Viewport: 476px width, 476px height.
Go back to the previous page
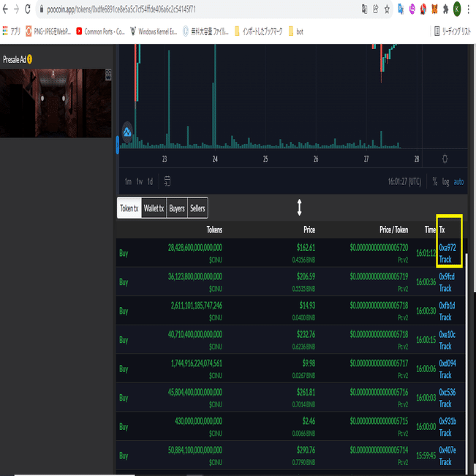pos(5,10)
